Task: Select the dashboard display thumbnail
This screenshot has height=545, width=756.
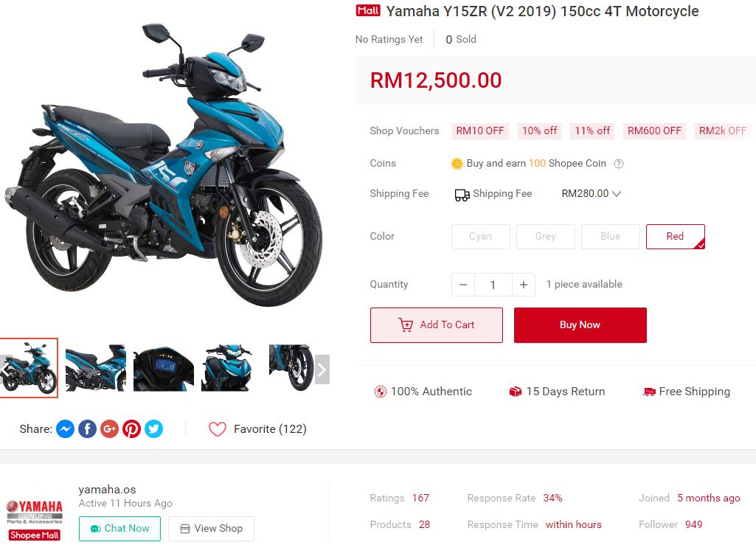Action: (x=164, y=368)
